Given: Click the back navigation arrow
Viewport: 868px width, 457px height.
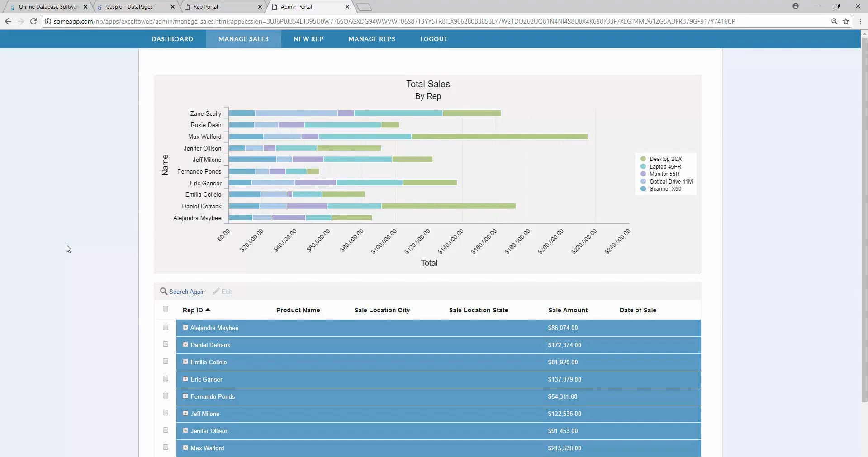Looking at the screenshot, I should tap(8, 21).
